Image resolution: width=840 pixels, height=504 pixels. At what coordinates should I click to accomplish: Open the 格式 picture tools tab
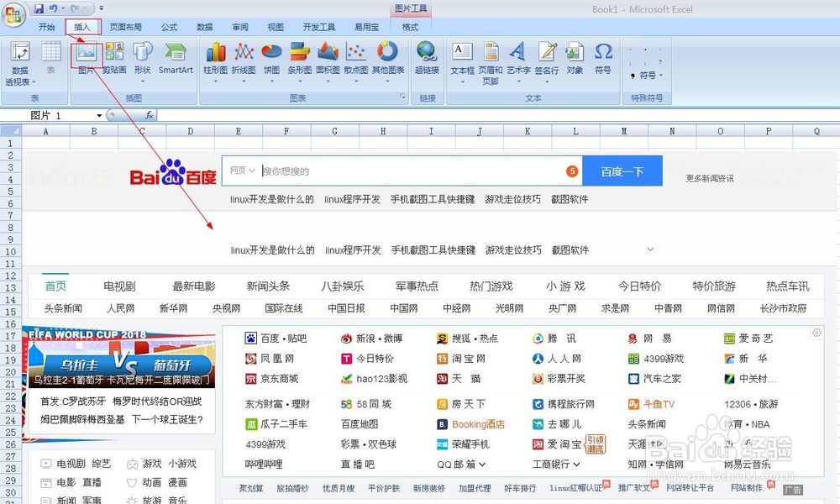tap(411, 26)
